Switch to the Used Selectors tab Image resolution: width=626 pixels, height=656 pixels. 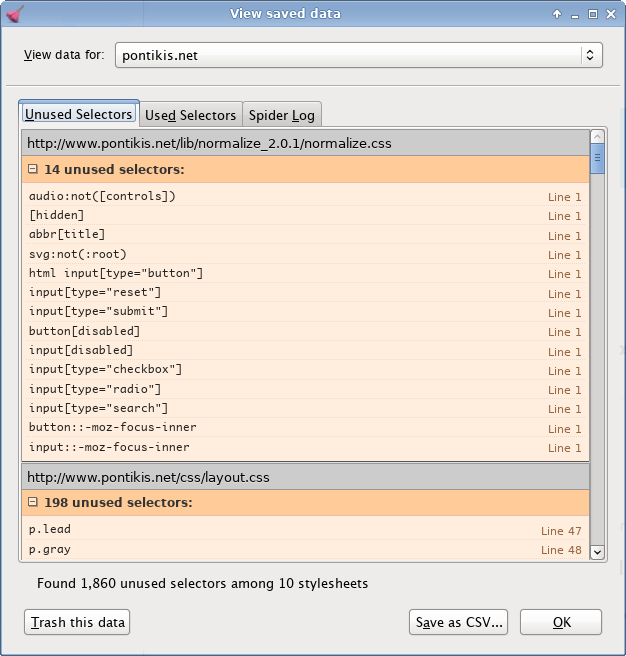click(190, 115)
